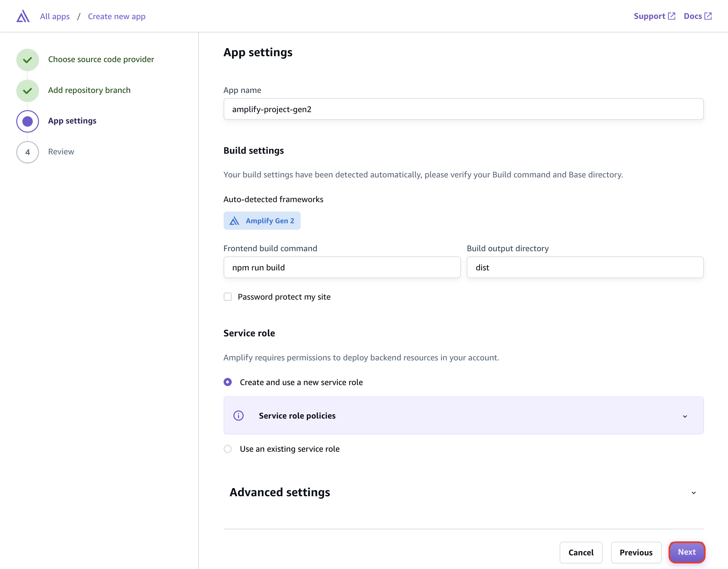This screenshot has height=569, width=728.
Task: Select the Review step in the sidebar
Action: coord(61,152)
